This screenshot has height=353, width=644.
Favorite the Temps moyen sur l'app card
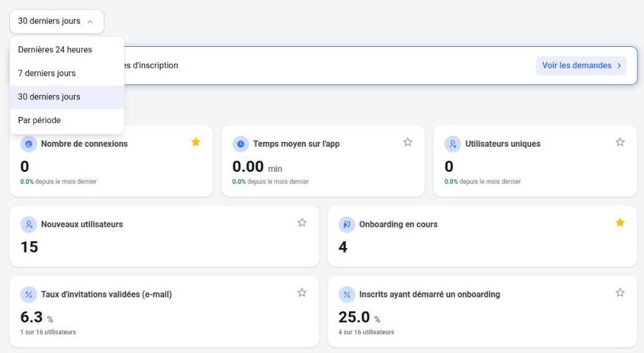[408, 142]
